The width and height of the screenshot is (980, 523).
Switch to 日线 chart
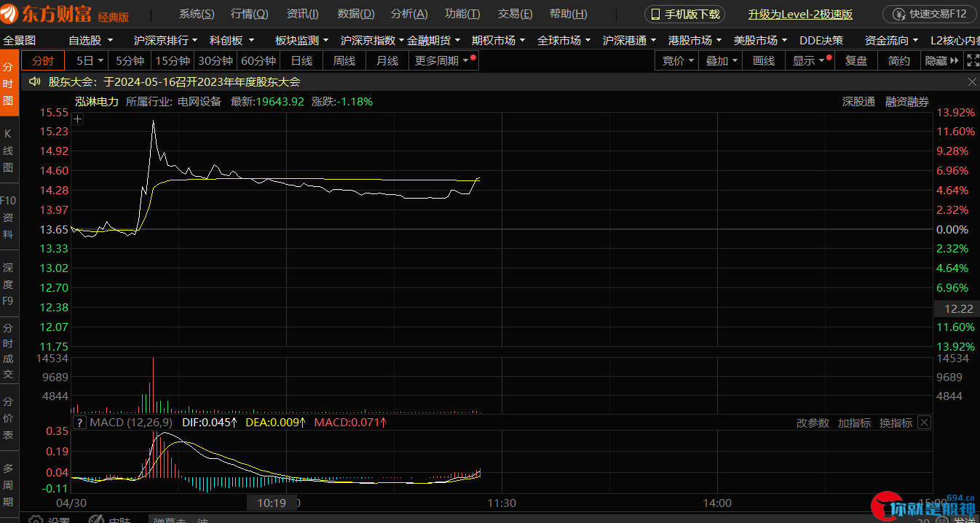coord(301,60)
